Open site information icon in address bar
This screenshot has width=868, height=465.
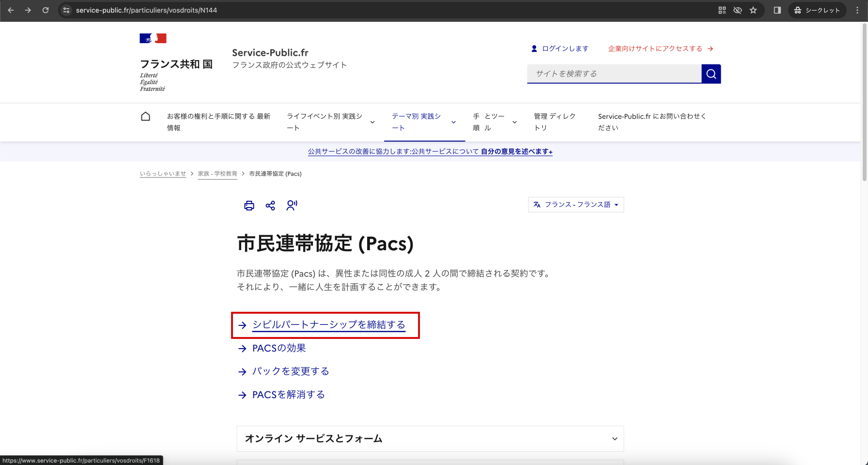pyautogui.click(x=66, y=10)
